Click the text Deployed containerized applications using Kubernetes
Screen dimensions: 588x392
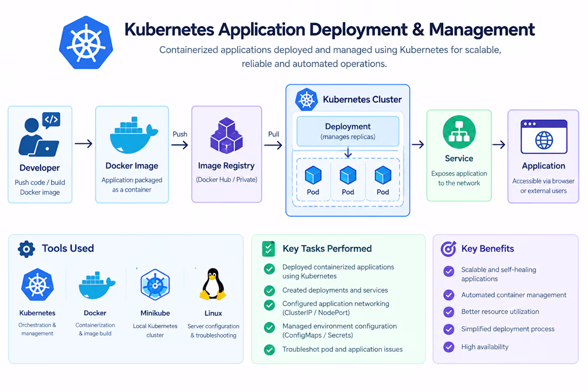point(338,272)
